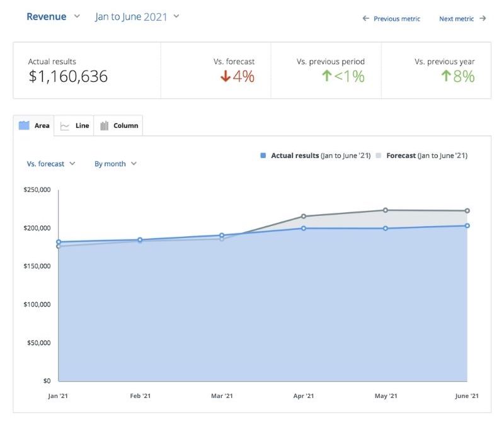The width and height of the screenshot is (504, 427).
Task: Click the Apr '21 forecast data point
Action: pyautogui.click(x=304, y=217)
